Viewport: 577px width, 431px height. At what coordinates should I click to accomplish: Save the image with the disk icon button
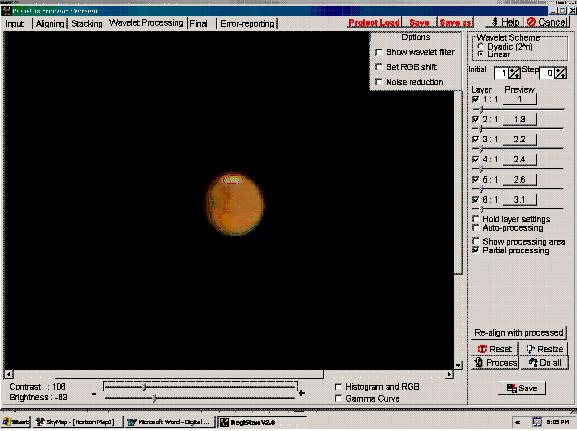[521, 388]
